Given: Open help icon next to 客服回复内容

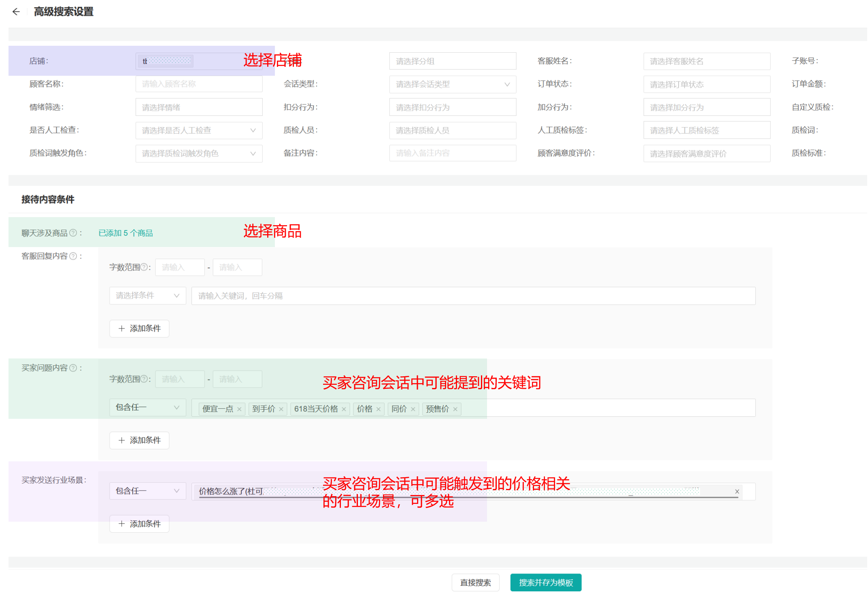Looking at the screenshot, I should pyautogui.click(x=73, y=256).
